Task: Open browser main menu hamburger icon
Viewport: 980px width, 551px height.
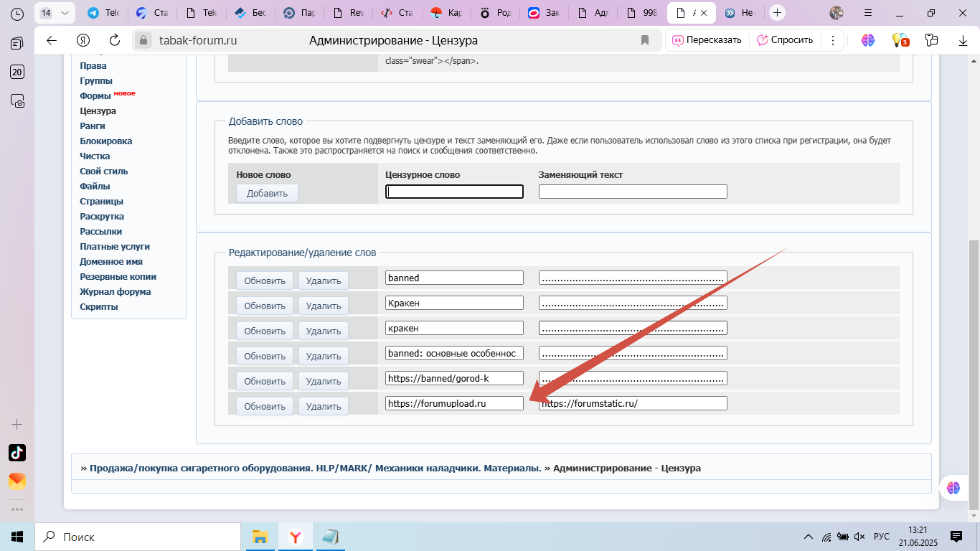Action: tap(868, 13)
